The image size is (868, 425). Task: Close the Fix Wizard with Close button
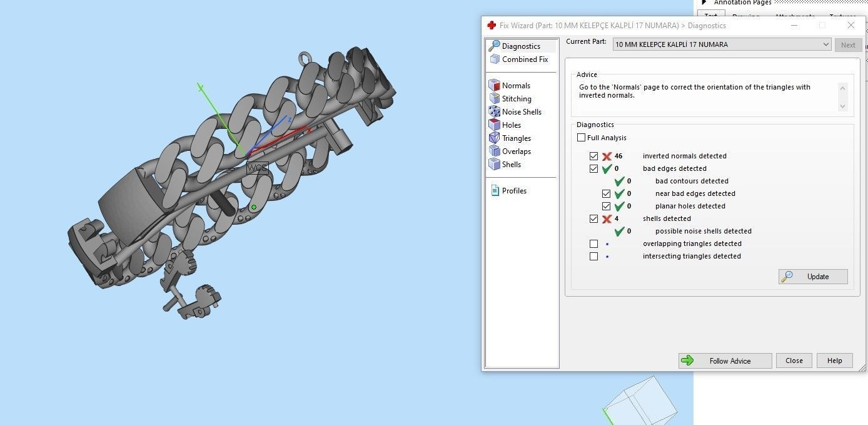(x=794, y=361)
